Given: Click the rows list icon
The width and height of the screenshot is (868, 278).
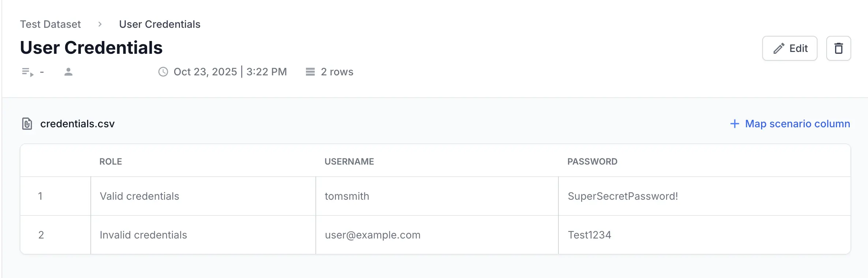Looking at the screenshot, I should click(310, 72).
